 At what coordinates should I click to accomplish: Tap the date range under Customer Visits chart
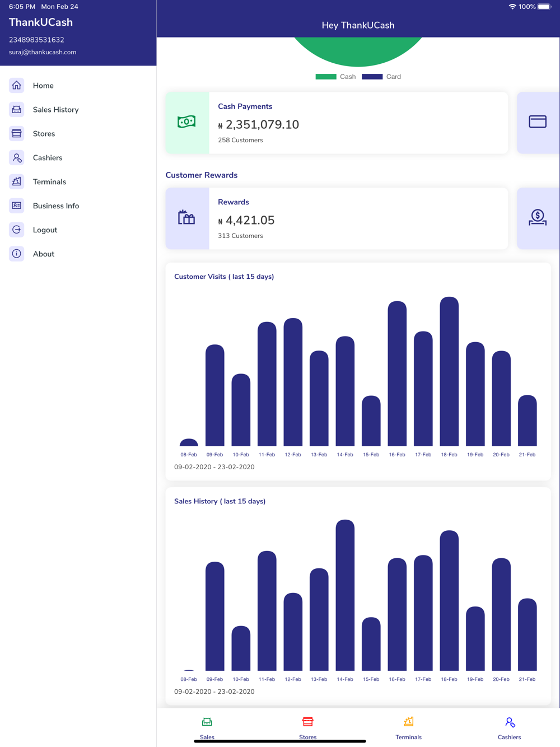click(x=214, y=467)
